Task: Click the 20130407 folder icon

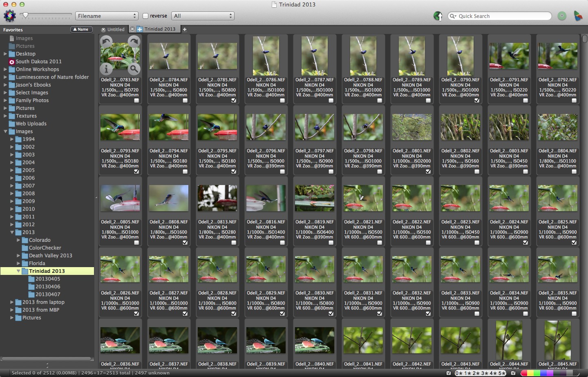Action: 31,294
